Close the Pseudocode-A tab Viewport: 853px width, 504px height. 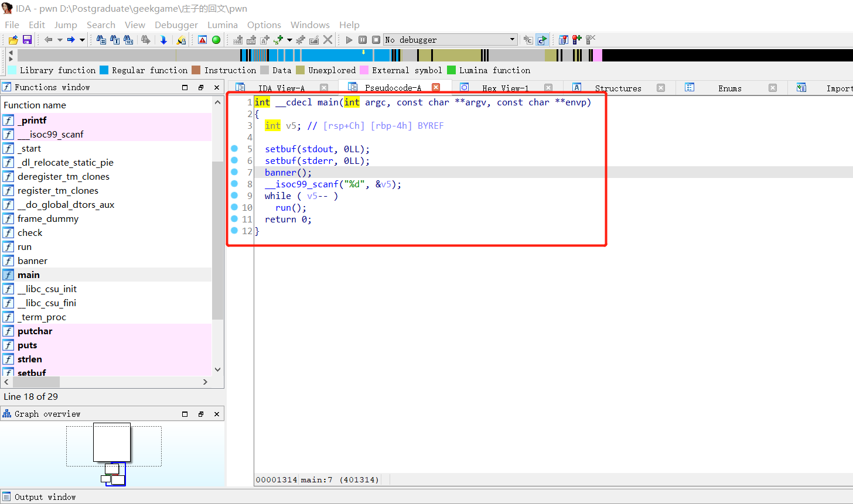[x=436, y=87]
